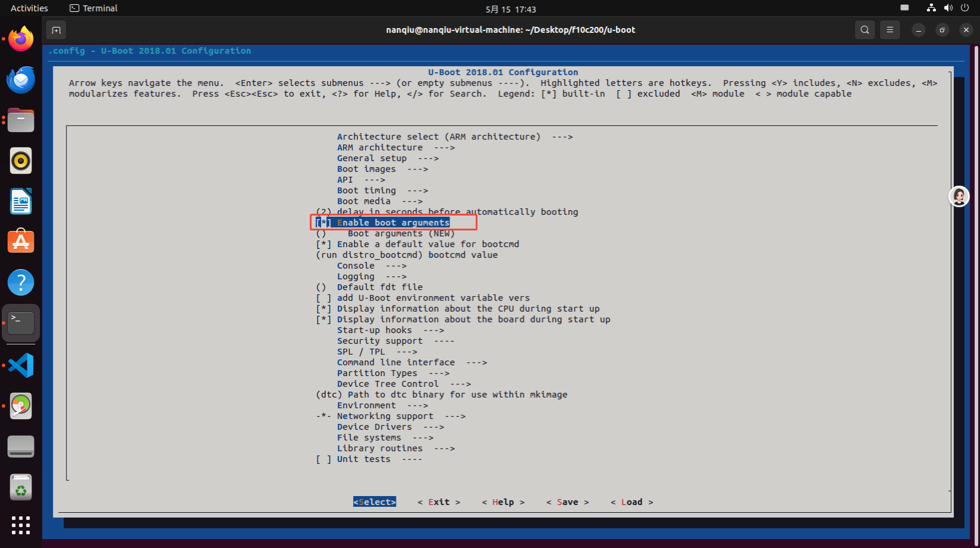
Task: Expand Boot images submenu
Action: click(383, 169)
